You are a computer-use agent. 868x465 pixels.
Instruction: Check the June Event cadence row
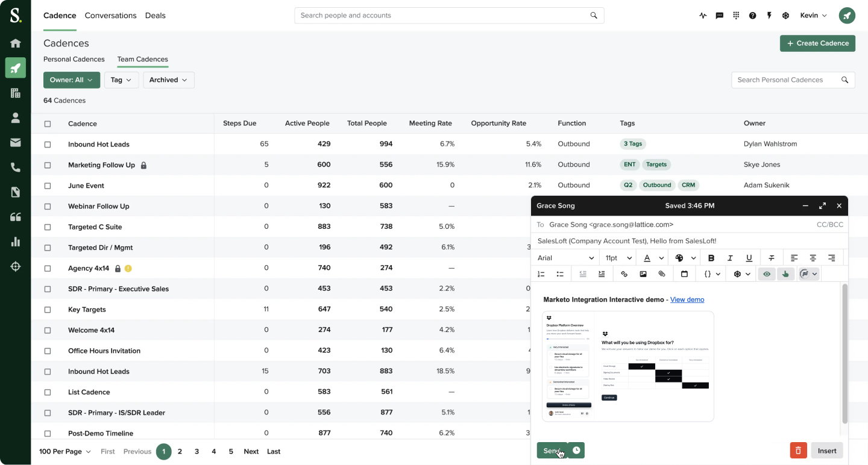49,185
